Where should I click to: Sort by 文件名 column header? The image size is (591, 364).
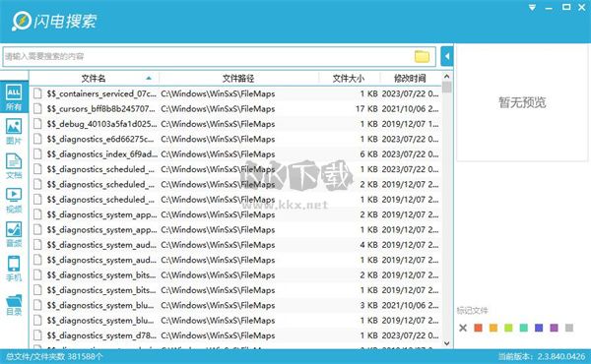94,79
